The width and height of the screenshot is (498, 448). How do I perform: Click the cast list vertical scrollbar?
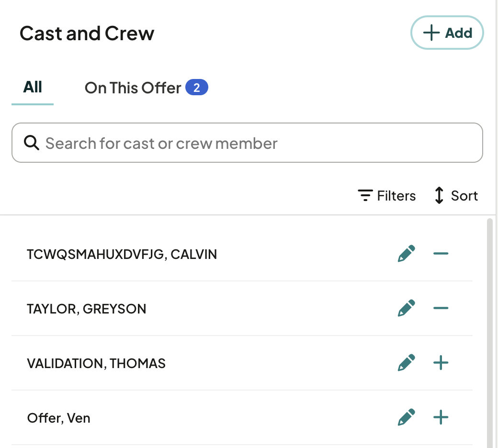[490, 333]
